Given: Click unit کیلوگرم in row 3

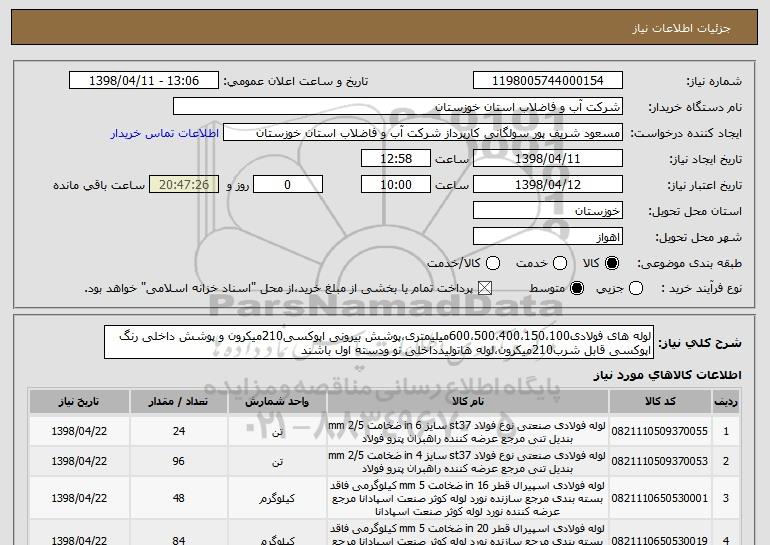Looking at the screenshot, I should point(277,498).
